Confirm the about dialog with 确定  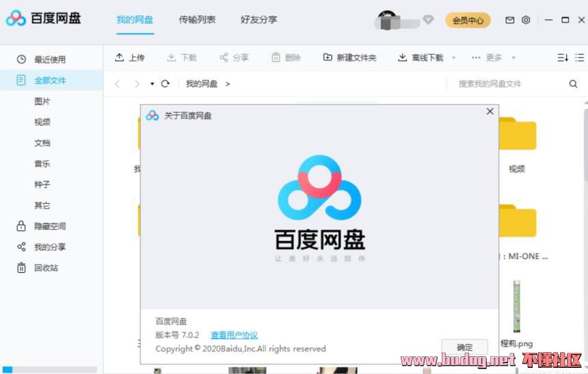[x=465, y=347]
